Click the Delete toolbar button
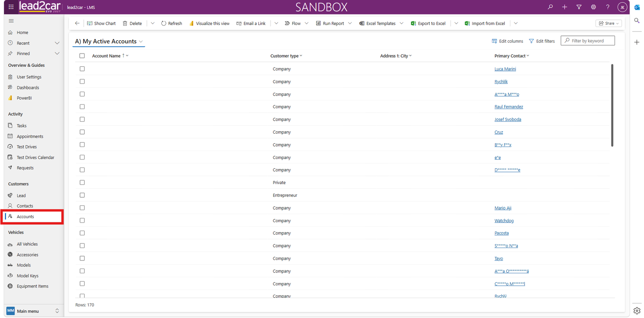 point(132,23)
